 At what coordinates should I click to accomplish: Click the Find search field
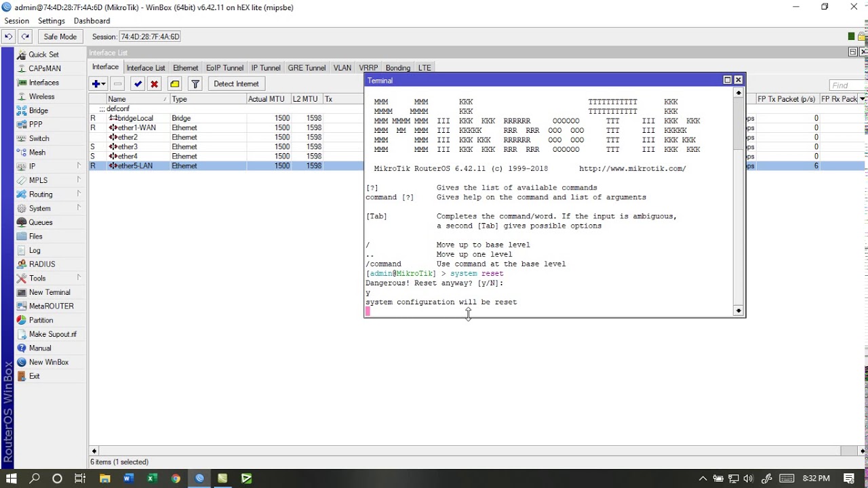(848, 85)
